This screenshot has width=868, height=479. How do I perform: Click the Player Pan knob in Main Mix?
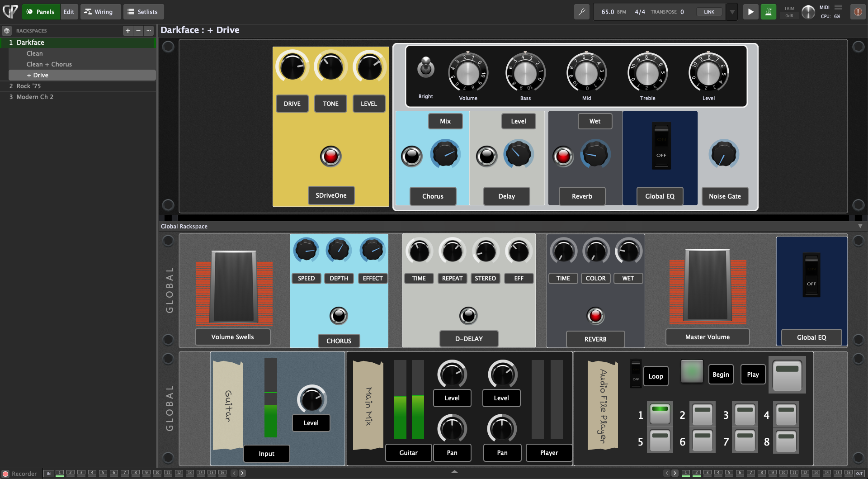502,428
